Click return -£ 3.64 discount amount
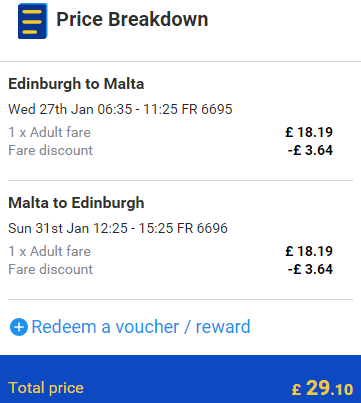 pyautogui.click(x=310, y=269)
